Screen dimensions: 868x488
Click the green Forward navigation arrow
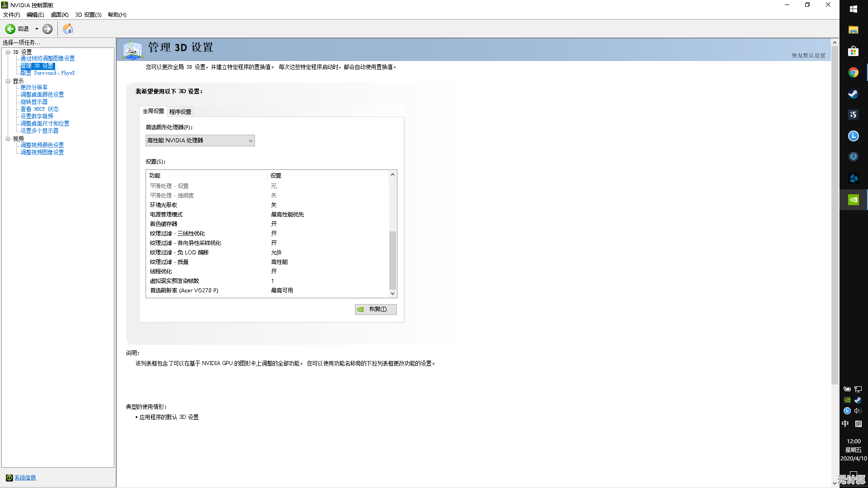[47, 28]
